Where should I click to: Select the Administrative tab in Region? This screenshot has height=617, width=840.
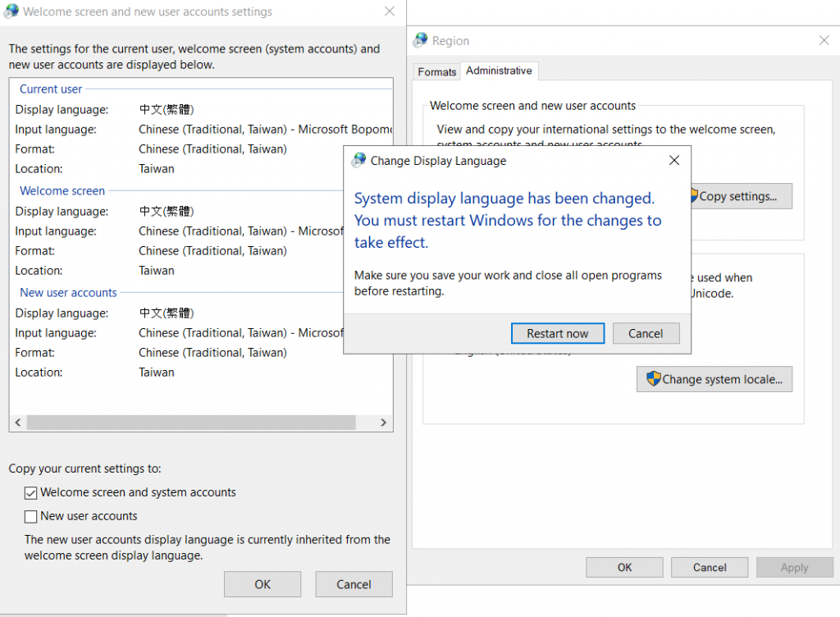coord(499,71)
